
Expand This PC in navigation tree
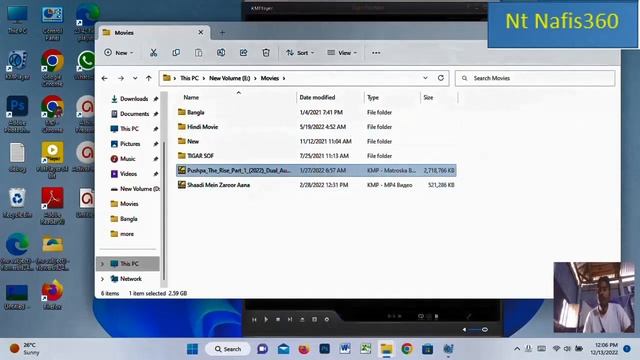coord(102,264)
